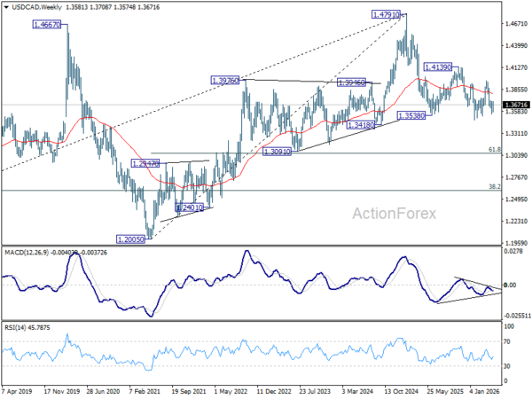Select the RSI(14) indicator label

point(16,328)
